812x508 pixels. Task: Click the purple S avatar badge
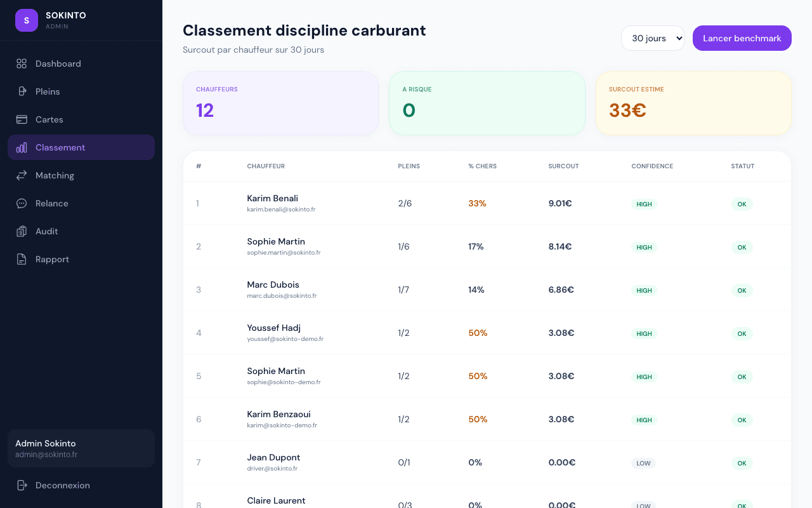(26, 20)
